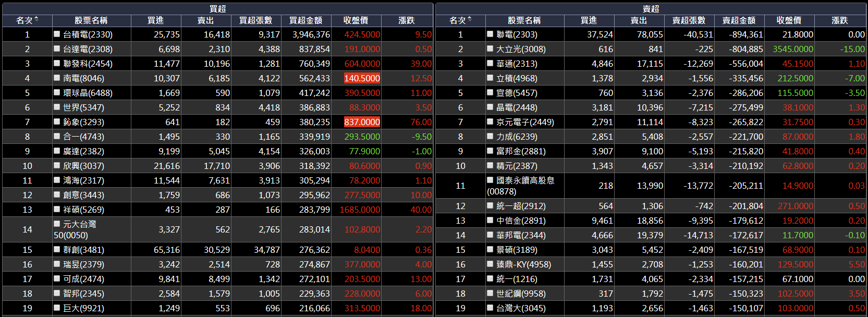Click 買超張數 column header
Image resolution: width=868 pixels, height=317 pixels.
coord(255,20)
